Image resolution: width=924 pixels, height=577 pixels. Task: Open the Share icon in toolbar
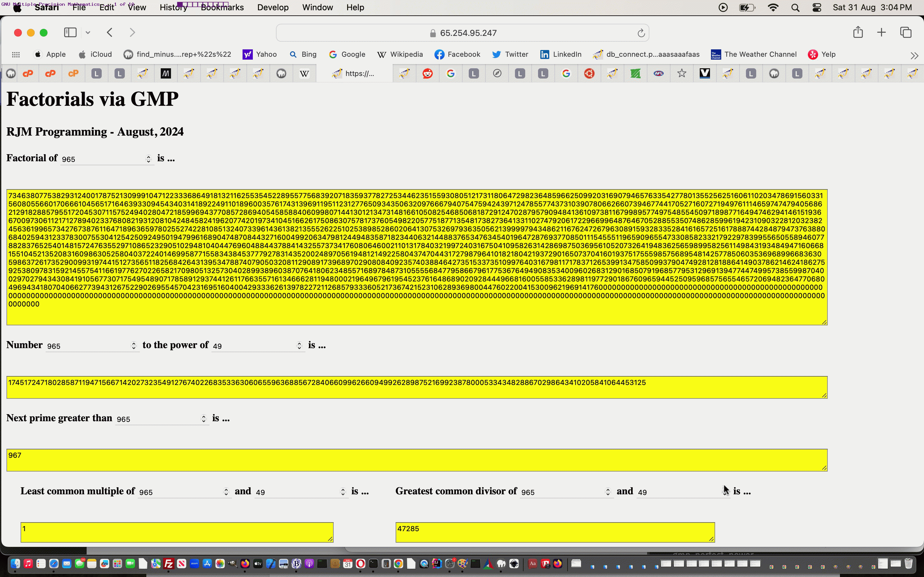pyautogui.click(x=858, y=32)
